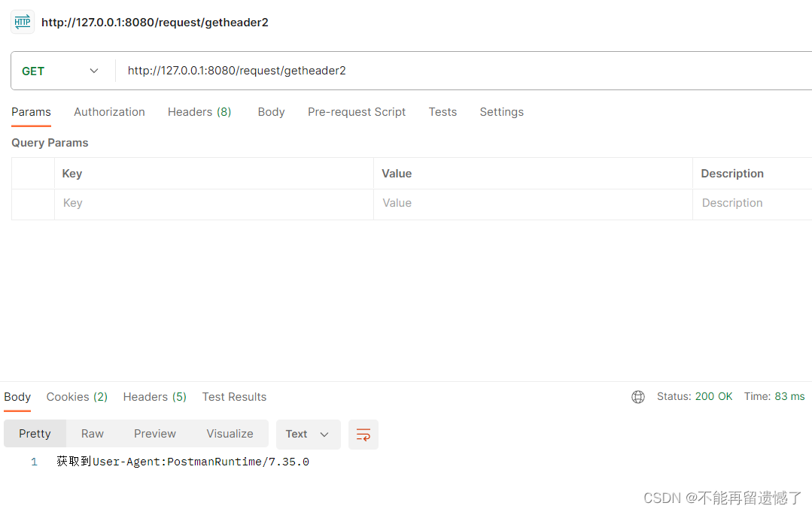
Task: Open the GET method dropdown
Action: click(x=61, y=71)
